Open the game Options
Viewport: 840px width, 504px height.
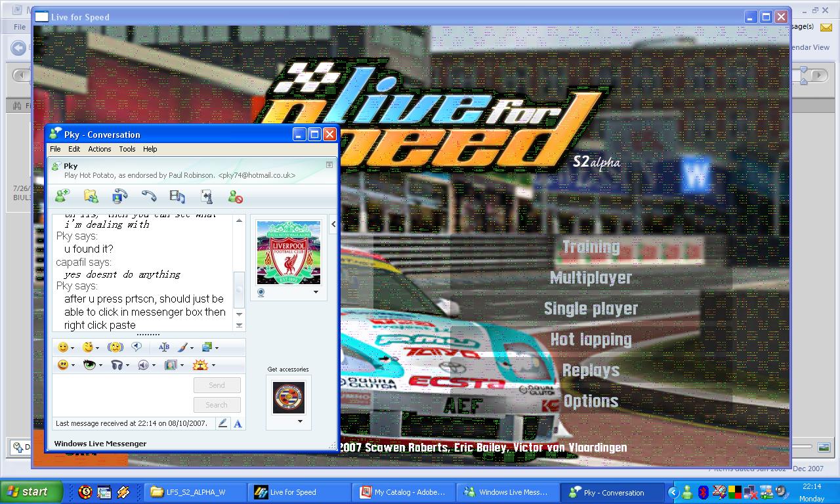[x=591, y=402]
